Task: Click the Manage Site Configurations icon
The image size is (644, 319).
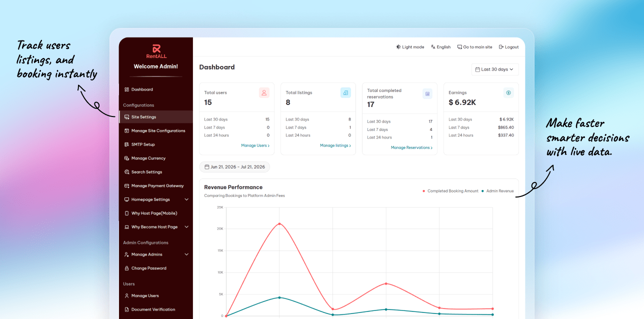Action: [127, 130]
